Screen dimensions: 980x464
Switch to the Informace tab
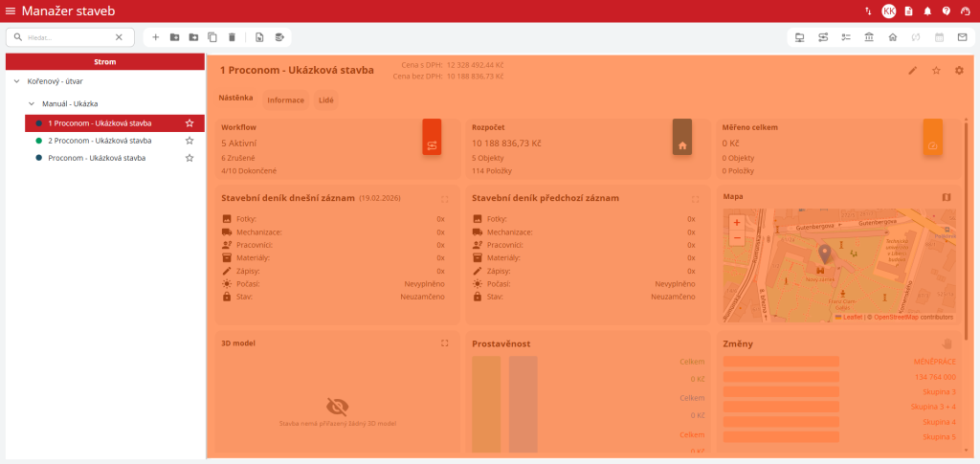coord(285,99)
